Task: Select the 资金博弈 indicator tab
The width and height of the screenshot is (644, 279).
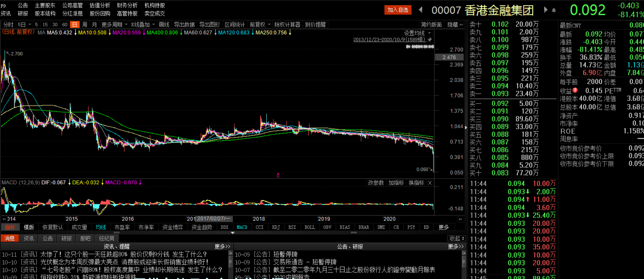Action: point(173,227)
